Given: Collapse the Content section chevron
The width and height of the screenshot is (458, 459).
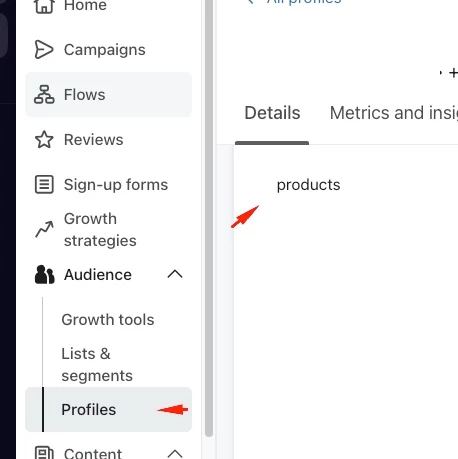Looking at the screenshot, I should pos(175,453).
